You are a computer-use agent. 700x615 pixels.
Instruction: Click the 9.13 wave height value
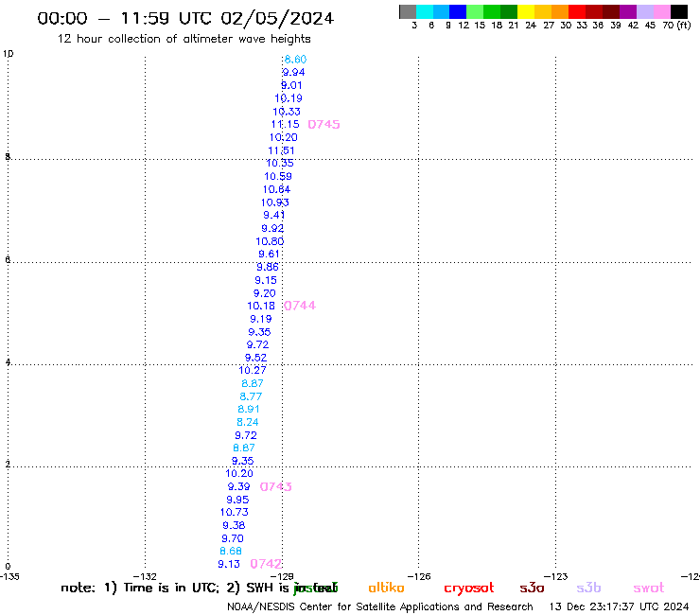click(x=229, y=564)
